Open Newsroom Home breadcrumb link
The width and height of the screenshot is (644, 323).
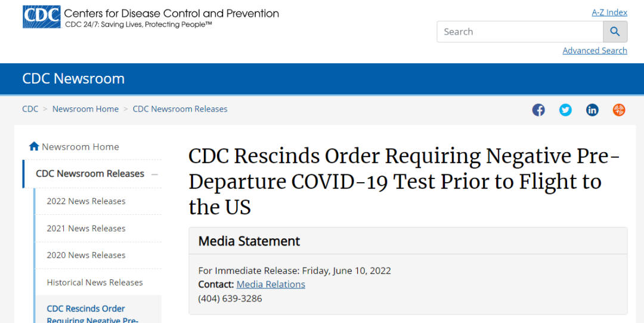[x=85, y=109]
